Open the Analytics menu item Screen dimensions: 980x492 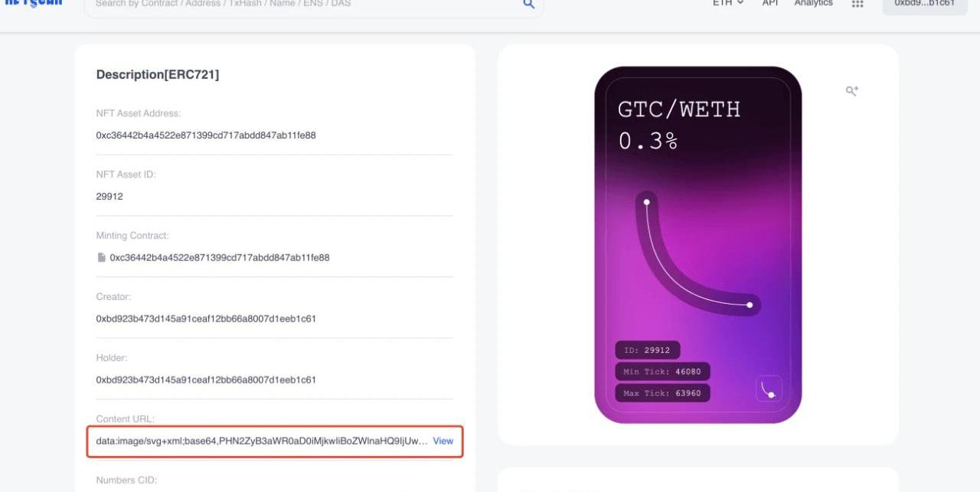point(813,4)
